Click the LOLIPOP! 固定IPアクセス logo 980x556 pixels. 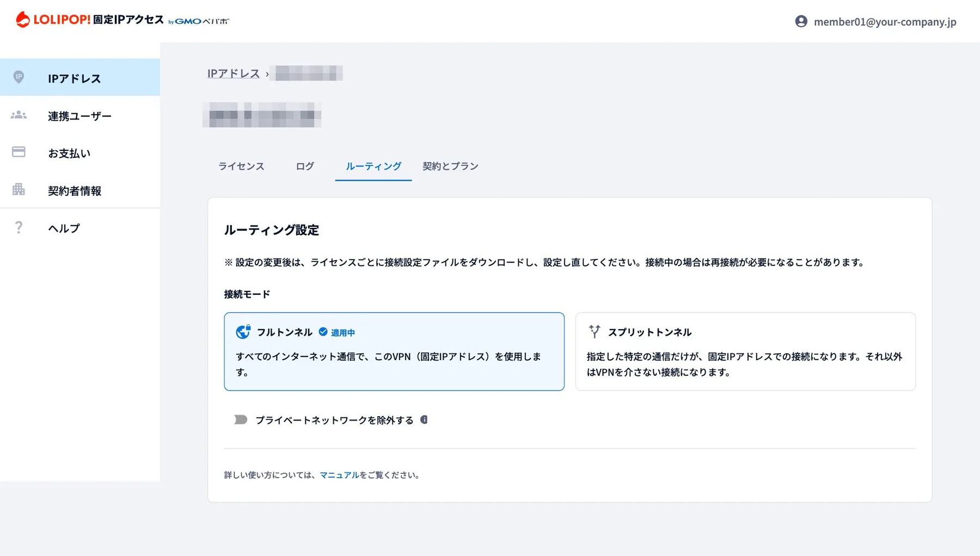90,20
